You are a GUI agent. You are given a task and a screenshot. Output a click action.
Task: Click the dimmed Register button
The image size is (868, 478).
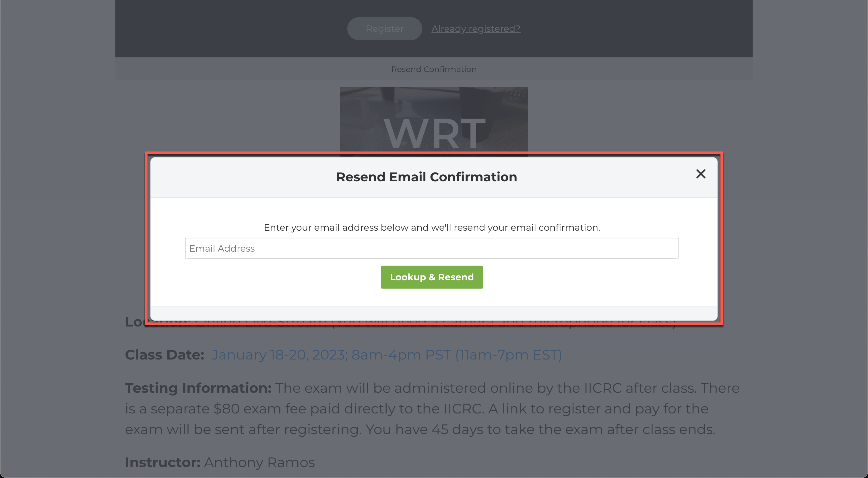pyautogui.click(x=384, y=29)
